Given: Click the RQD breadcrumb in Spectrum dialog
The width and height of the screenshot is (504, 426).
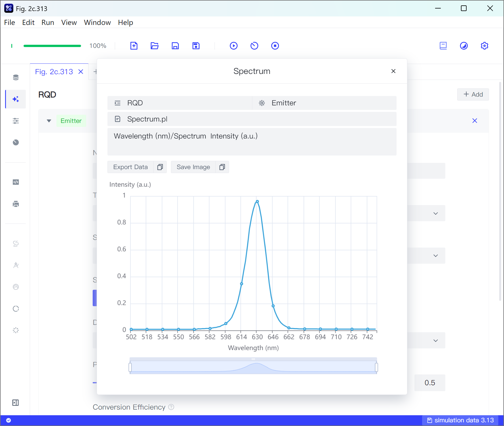Looking at the screenshot, I should click(x=180, y=103).
